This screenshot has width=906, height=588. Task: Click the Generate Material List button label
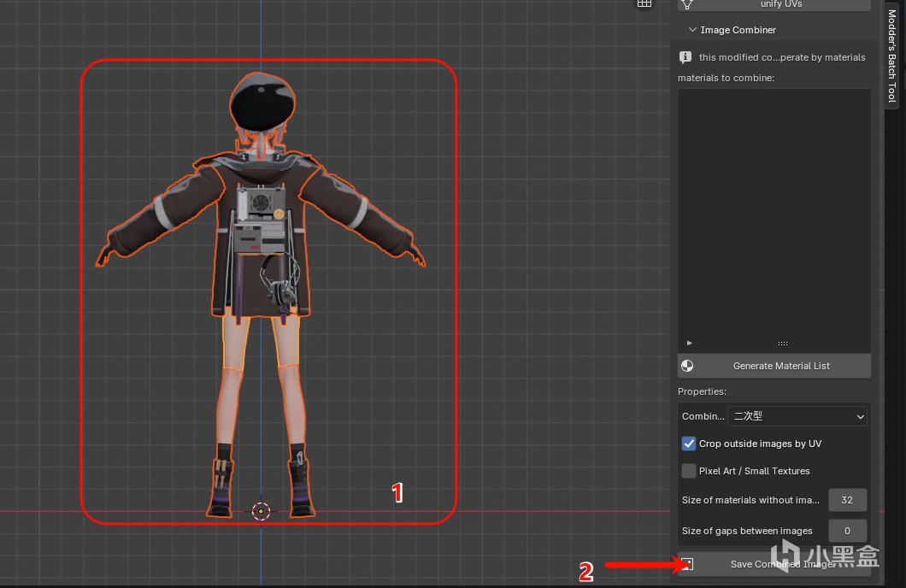click(781, 366)
